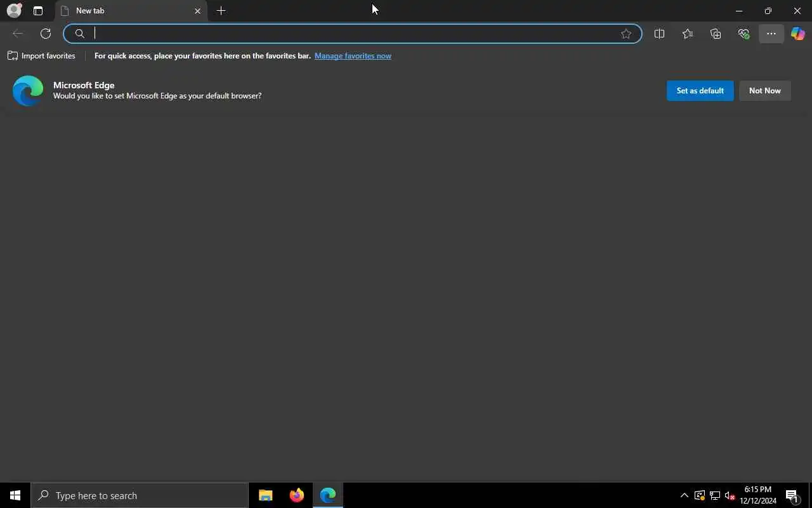This screenshot has width=812, height=508.
Task: Open File Explorer from taskbar
Action: pyautogui.click(x=266, y=495)
